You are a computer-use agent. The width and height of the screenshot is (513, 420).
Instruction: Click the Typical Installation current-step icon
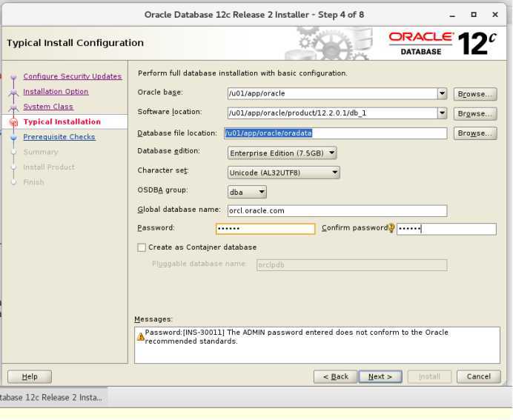[13, 122]
